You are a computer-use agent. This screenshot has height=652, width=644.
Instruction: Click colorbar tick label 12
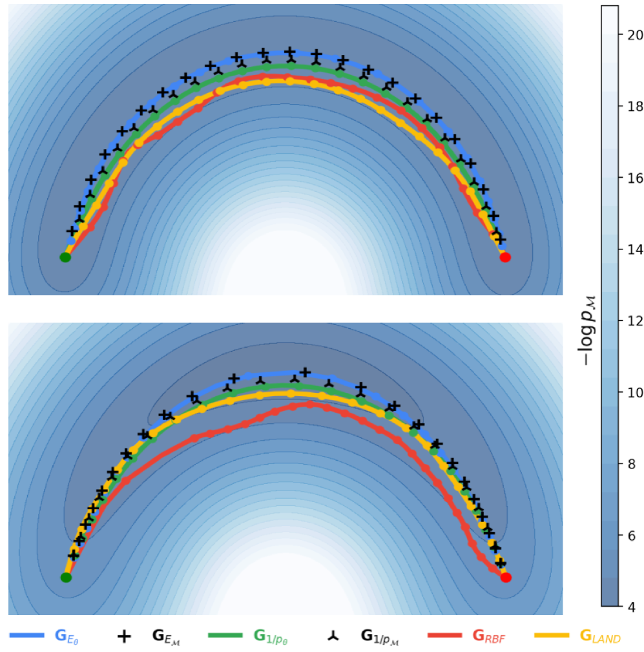coord(635,321)
